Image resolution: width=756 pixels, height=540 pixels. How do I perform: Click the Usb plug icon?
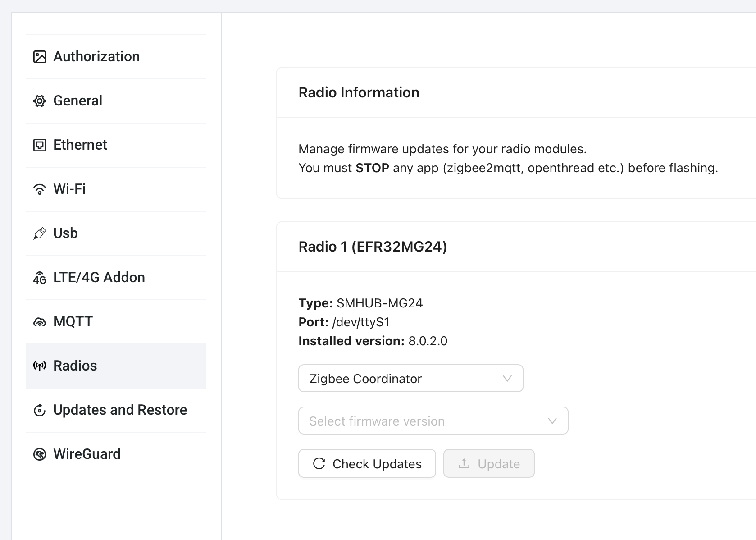(x=40, y=233)
